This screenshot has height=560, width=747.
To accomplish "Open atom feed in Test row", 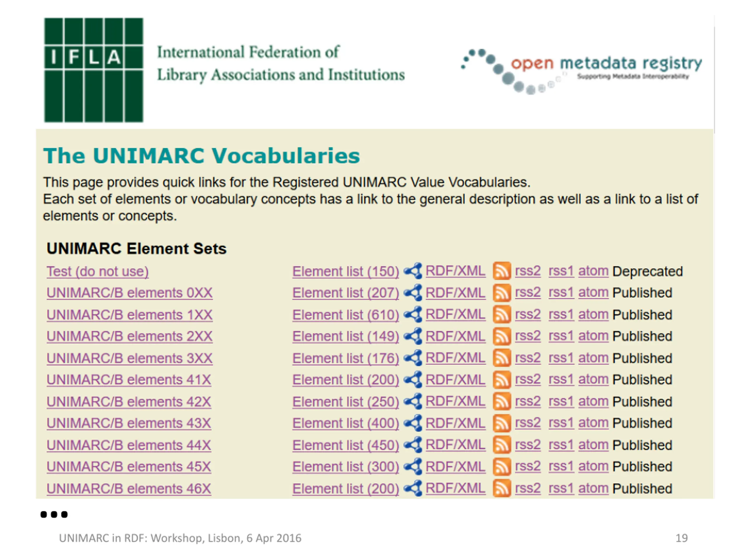I will pyautogui.click(x=593, y=271).
